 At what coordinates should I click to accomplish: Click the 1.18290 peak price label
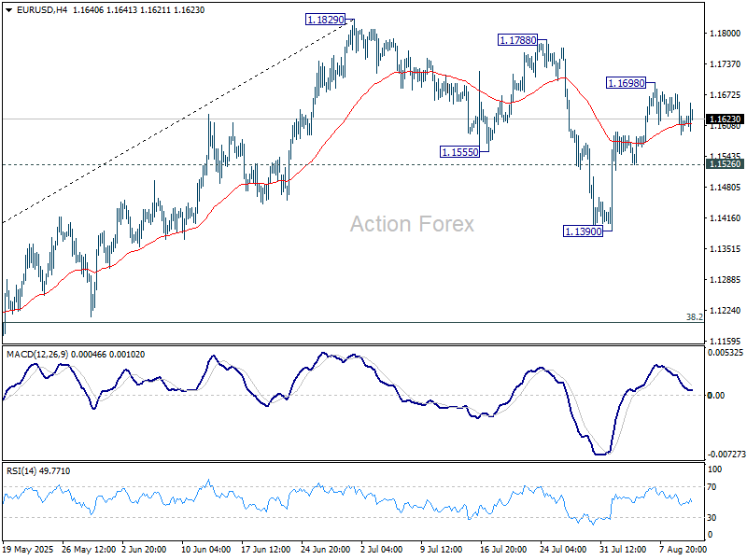326,19
